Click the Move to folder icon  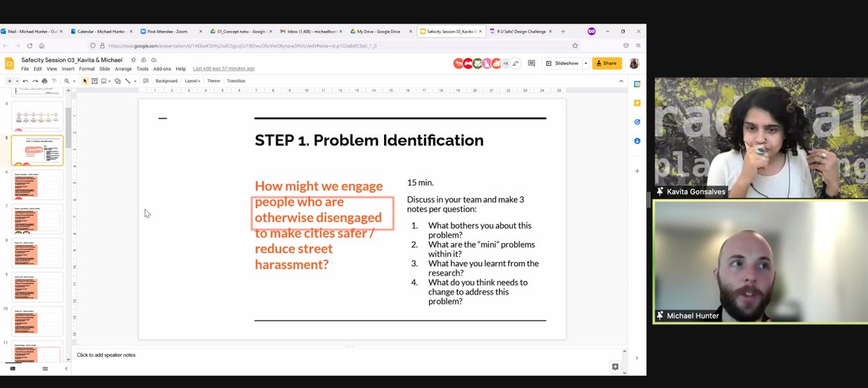coord(143,59)
